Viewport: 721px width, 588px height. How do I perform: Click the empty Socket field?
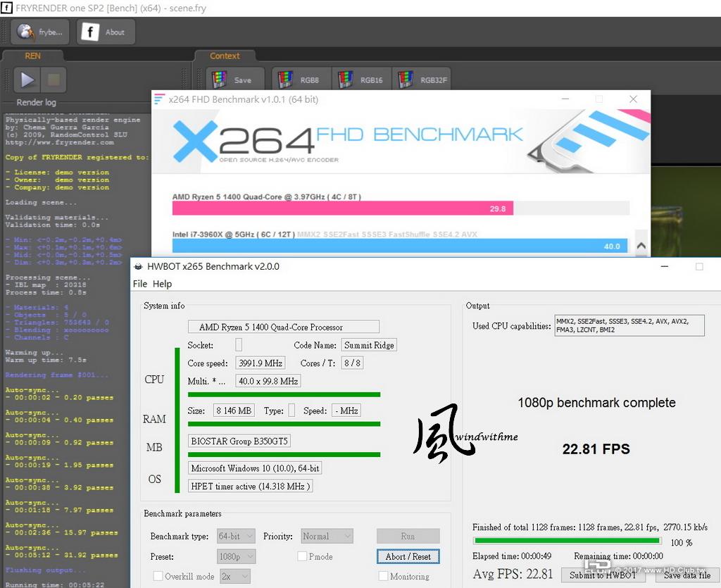pyautogui.click(x=239, y=345)
